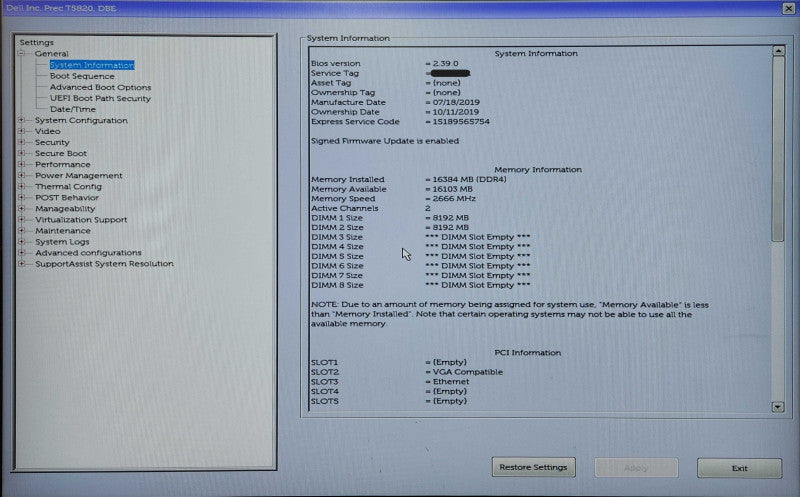Image resolution: width=800 pixels, height=497 pixels.
Task: Expand SupportAssist System Resolution plus icon
Action: (22, 264)
